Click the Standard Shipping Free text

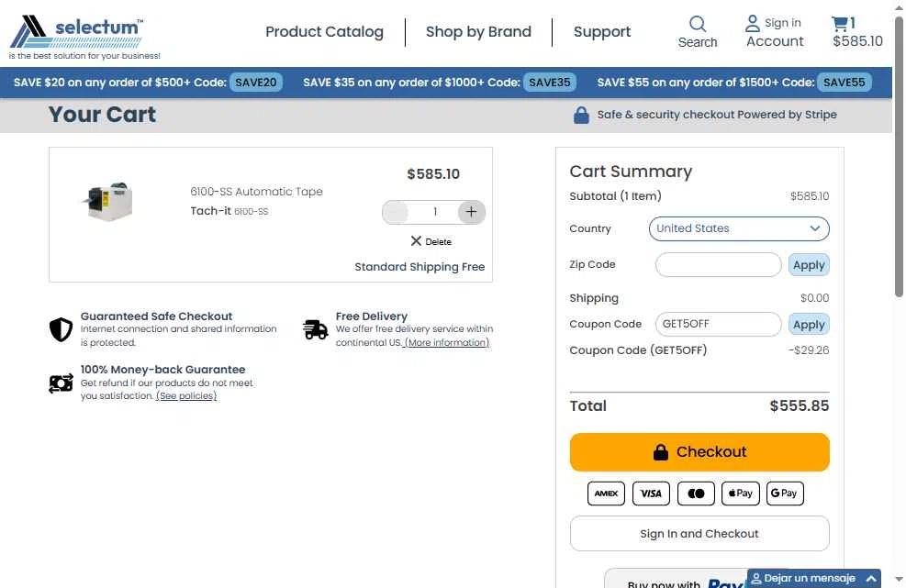point(419,267)
